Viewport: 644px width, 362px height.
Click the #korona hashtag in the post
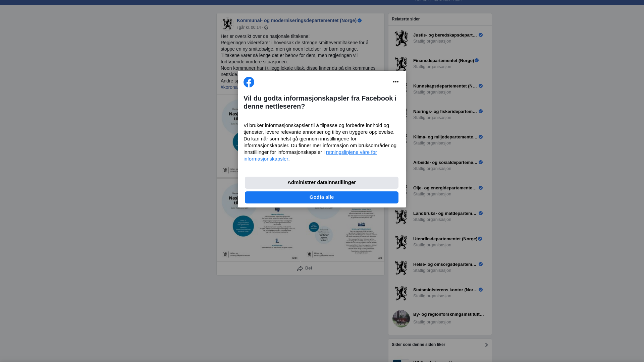[229, 87]
